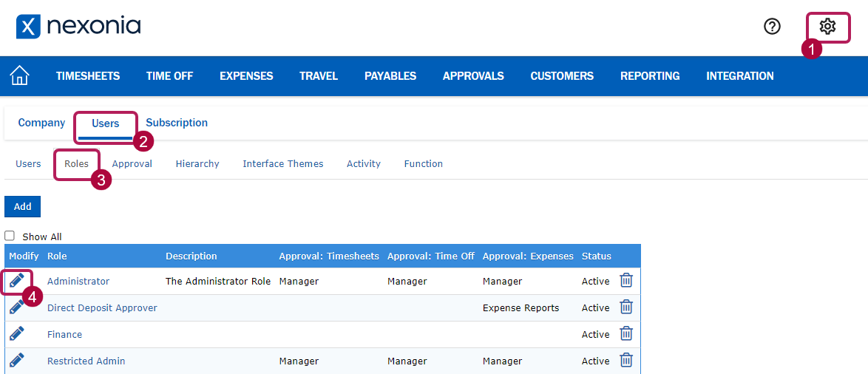Click the Approval: Time Off column header
The image size is (868, 374).
(x=431, y=256)
